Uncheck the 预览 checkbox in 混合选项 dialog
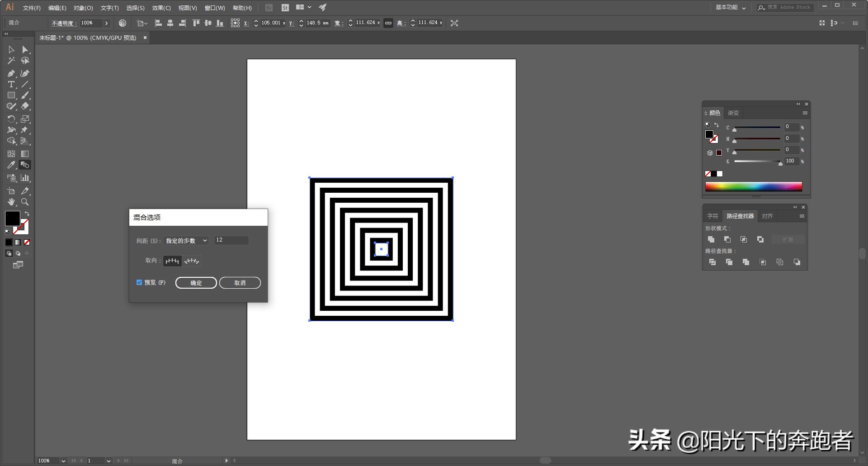 click(x=139, y=282)
